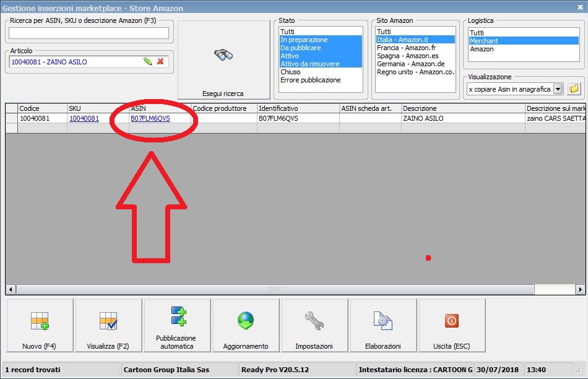Click status bar time 13:40
This screenshot has height=379, width=588.
[536, 370]
